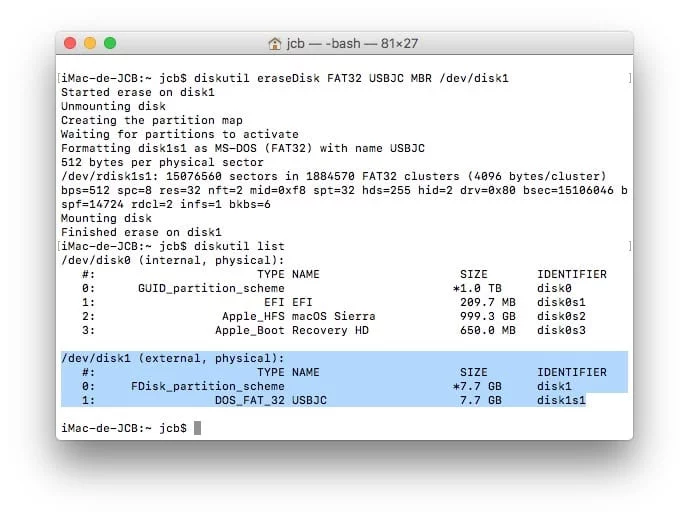Click the '*7.7 GB' size value
Screen dimensions: 689x520
click(477, 386)
